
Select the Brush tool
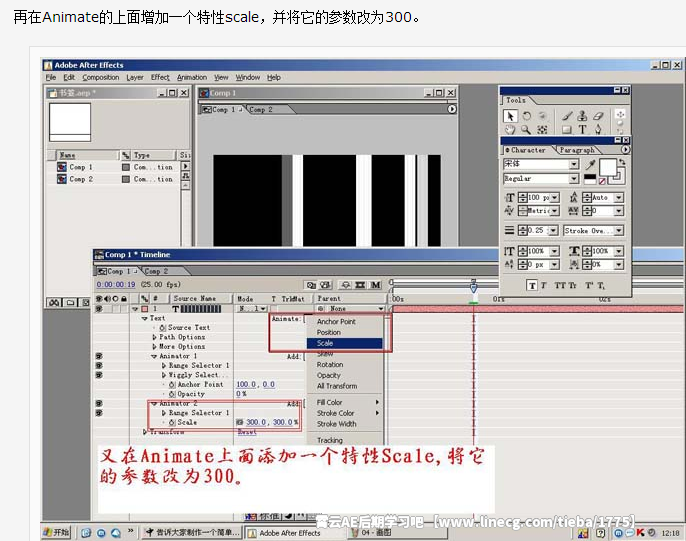567,116
